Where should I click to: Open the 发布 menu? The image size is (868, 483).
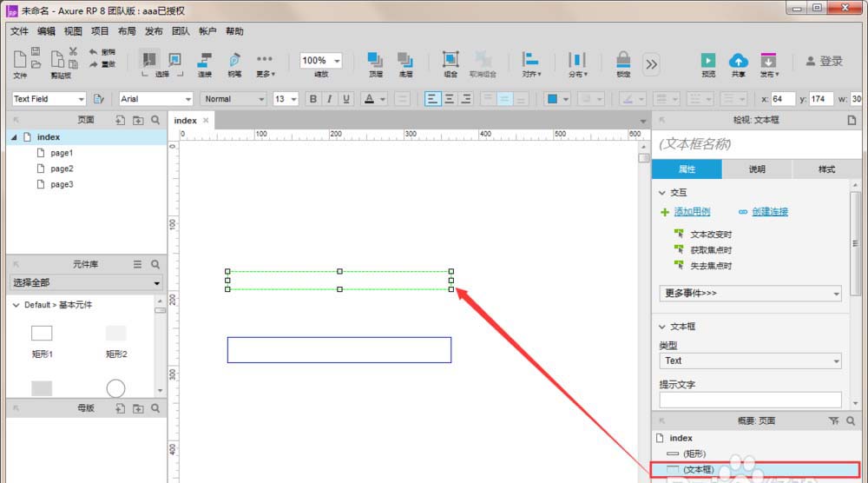pyautogui.click(x=154, y=31)
